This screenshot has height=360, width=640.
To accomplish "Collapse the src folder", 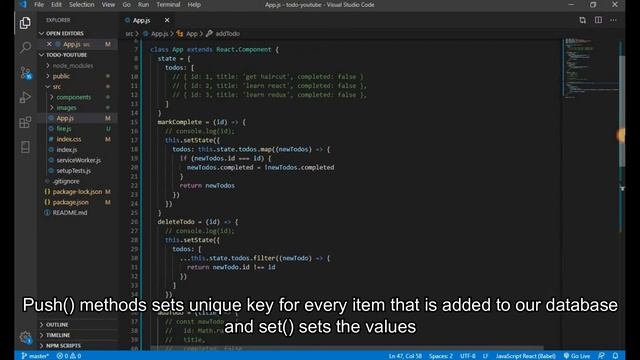I will (57, 87).
